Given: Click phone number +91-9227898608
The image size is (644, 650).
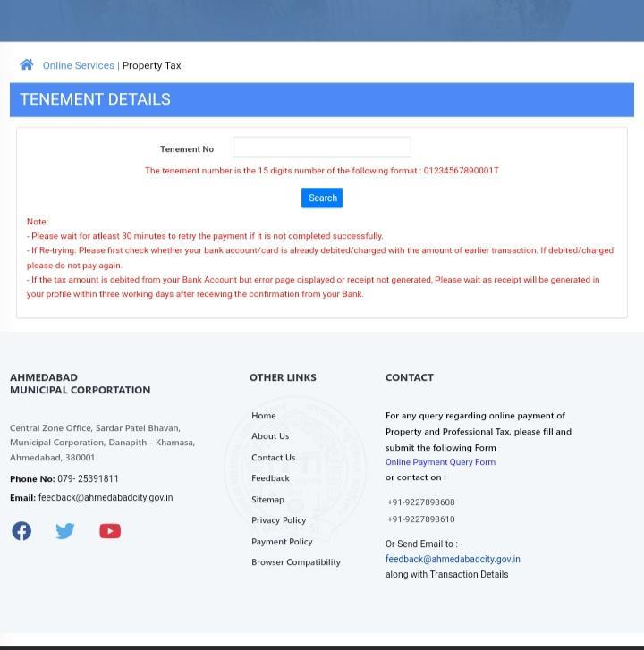Looking at the screenshot, I should pos(421,502).
